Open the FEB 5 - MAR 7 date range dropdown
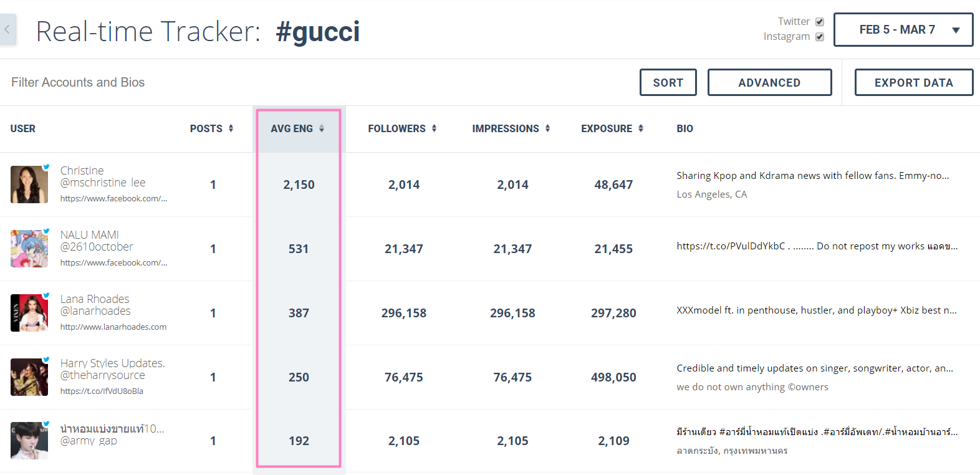 [x=903, y=30]
